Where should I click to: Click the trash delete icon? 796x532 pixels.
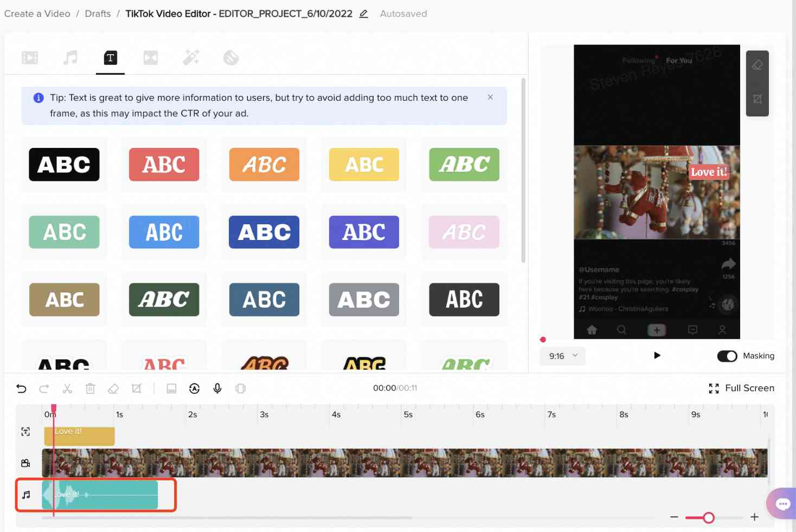[91, 388]
